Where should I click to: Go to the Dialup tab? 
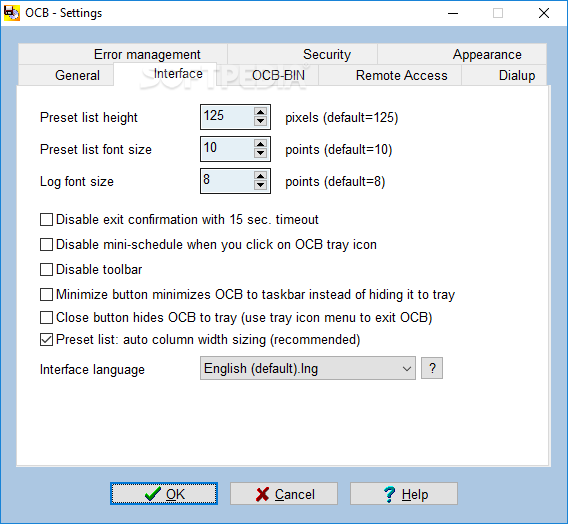pos(504,75)
